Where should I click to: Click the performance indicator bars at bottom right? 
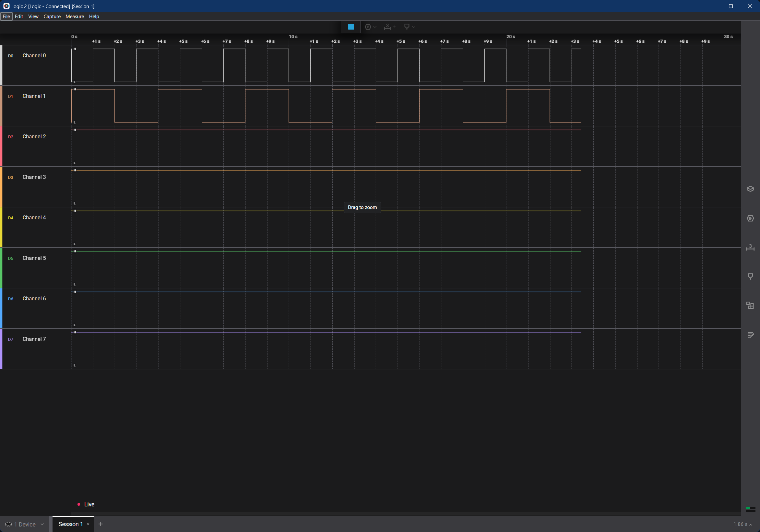[x=750, y=509]
